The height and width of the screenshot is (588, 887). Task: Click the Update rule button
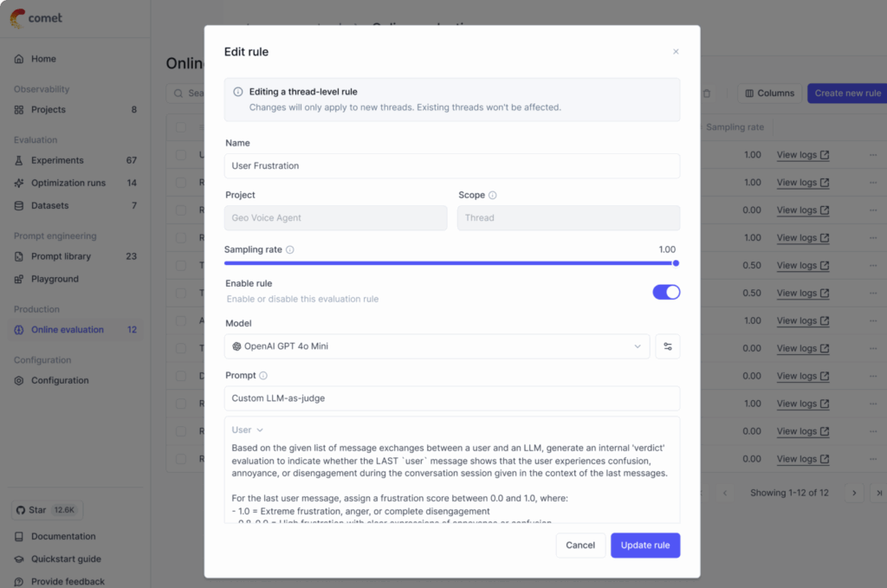tap(645, 546)
